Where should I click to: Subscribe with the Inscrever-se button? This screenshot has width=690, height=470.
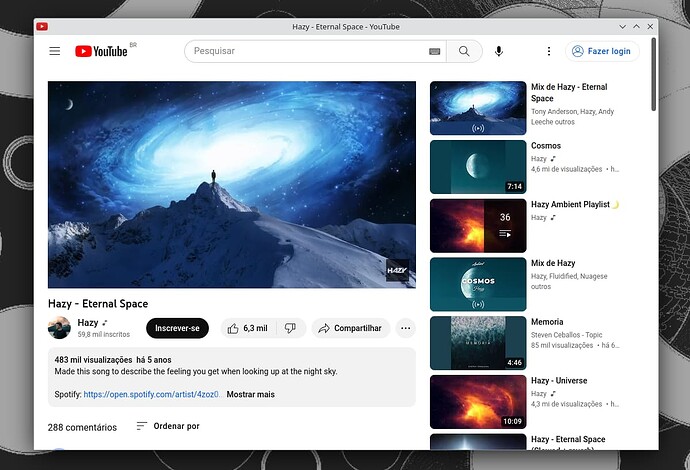click(177, 328)
